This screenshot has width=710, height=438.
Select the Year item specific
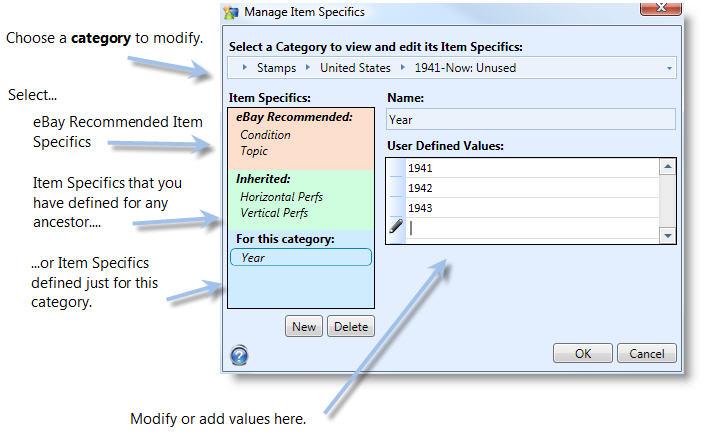(301, 257)
